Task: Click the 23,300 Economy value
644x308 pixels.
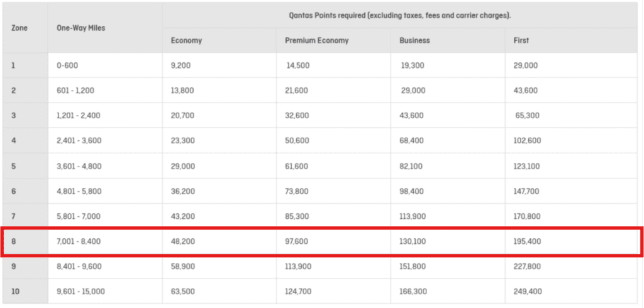Action: pyautogui.click(x=182, y=141)
